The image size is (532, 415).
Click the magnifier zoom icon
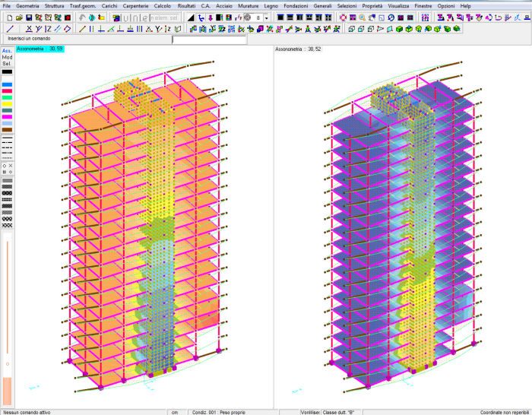[362, 17]
